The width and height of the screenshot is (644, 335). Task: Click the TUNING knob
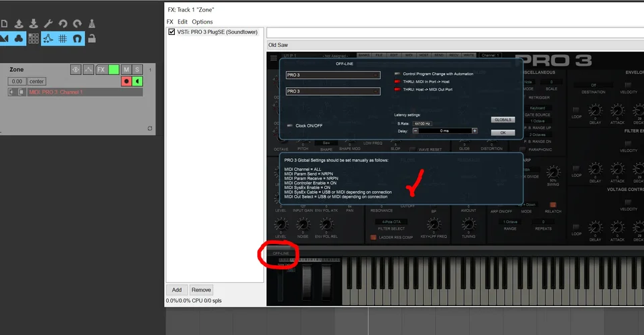click(x=468, y=224)
